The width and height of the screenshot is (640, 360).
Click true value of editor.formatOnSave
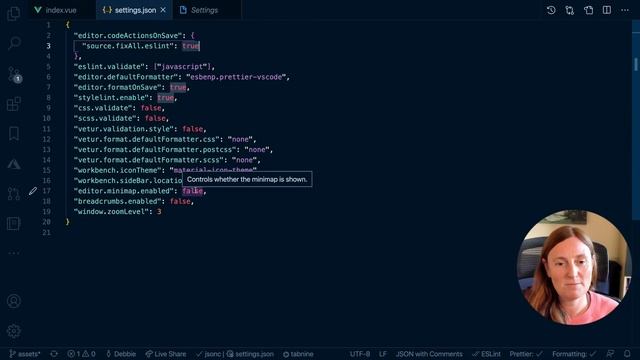tap(178, 87)
